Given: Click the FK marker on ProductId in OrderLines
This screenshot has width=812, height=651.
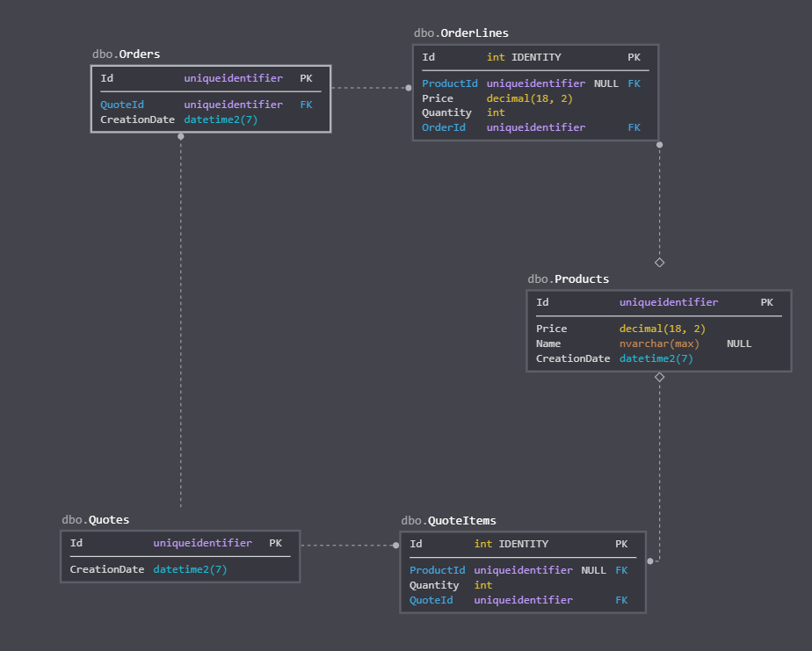Looking at the screenshot, I should point(634,83).
